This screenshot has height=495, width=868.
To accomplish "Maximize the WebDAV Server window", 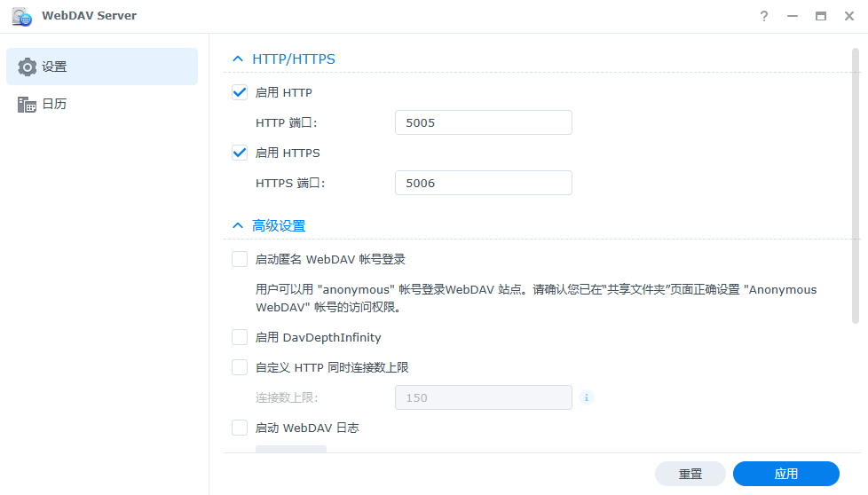I will [821, 16].
